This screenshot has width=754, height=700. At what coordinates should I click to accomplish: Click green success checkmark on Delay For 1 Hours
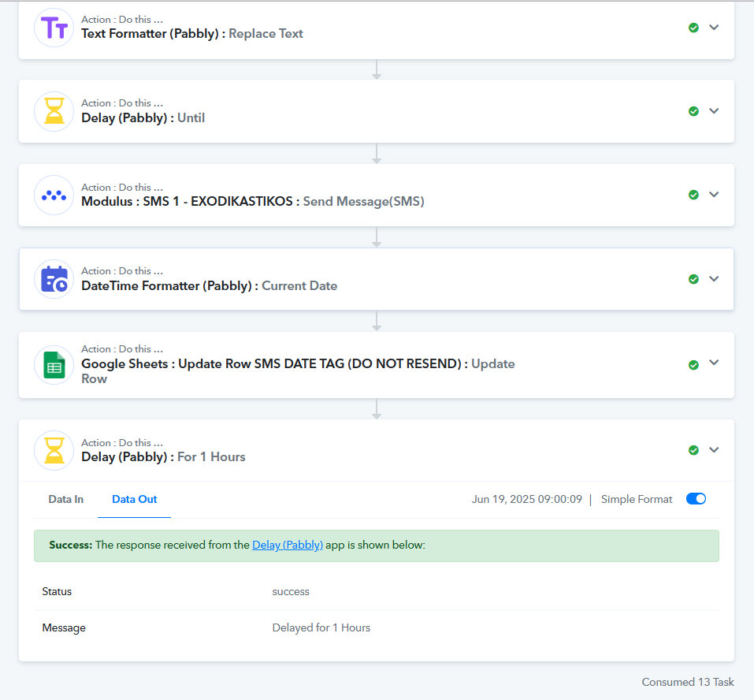693,450
